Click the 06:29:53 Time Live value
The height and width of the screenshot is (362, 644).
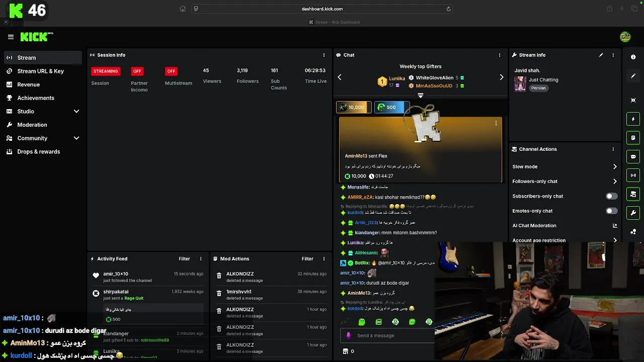coord(315,71)
